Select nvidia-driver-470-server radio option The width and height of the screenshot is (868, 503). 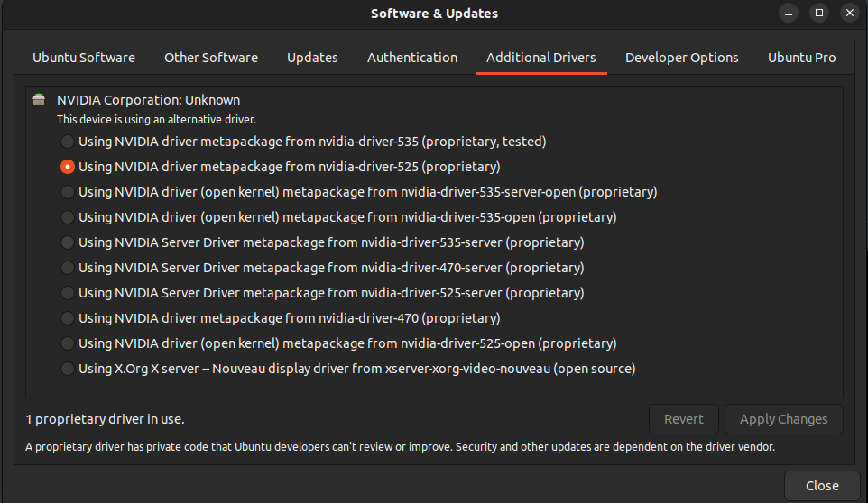tap(68, 268)
